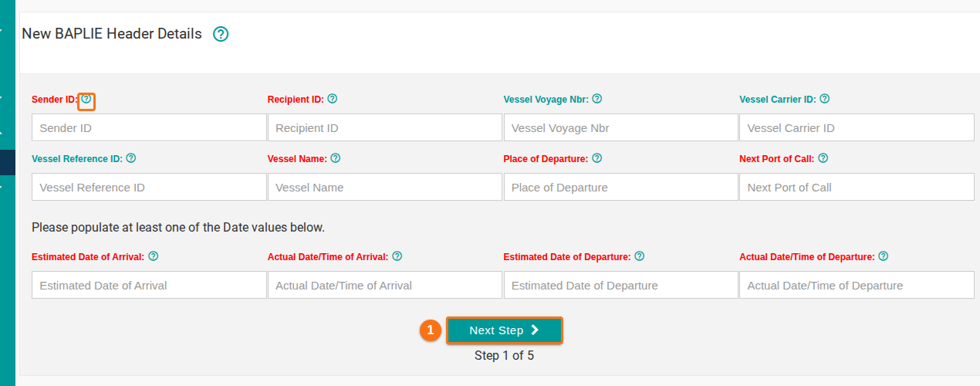Viewport: 980px width, 386px height.
Task: Proceed with the Next Step button
Action: coord(505,330)
